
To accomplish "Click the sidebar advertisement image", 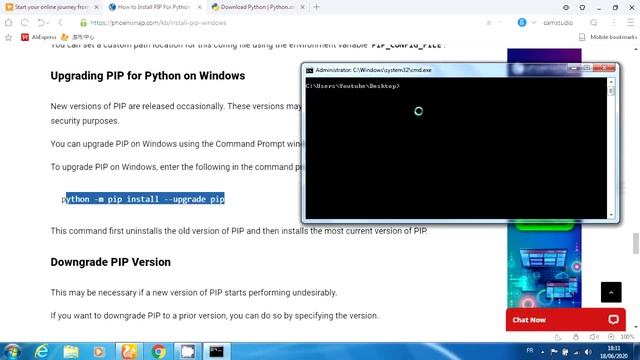I will 544,265.
